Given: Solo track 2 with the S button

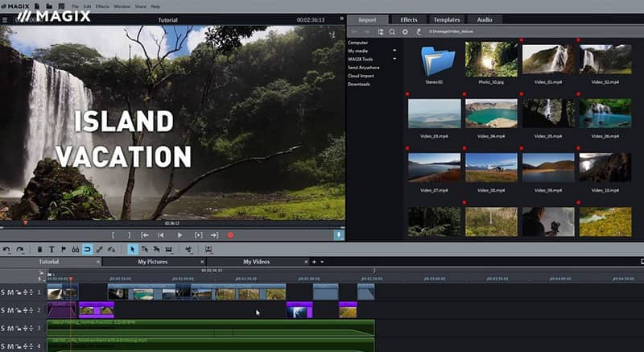Looking at the screenshot, I should 3,310.
